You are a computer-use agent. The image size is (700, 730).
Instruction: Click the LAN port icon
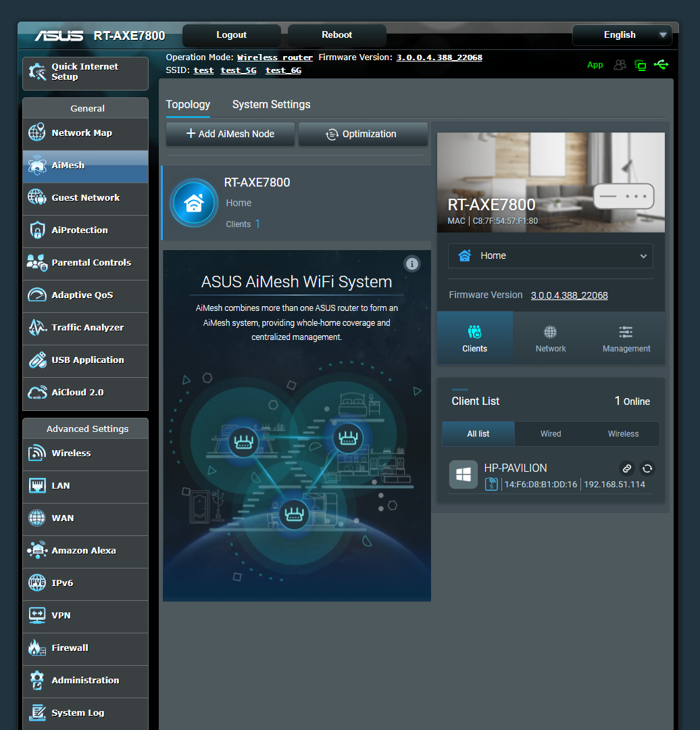click(36, 485)
